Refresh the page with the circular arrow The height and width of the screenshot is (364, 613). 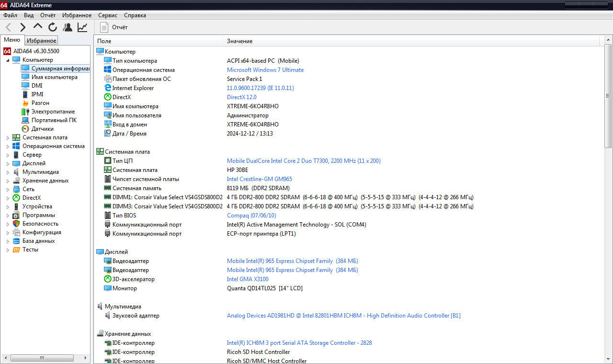(53, 27)
